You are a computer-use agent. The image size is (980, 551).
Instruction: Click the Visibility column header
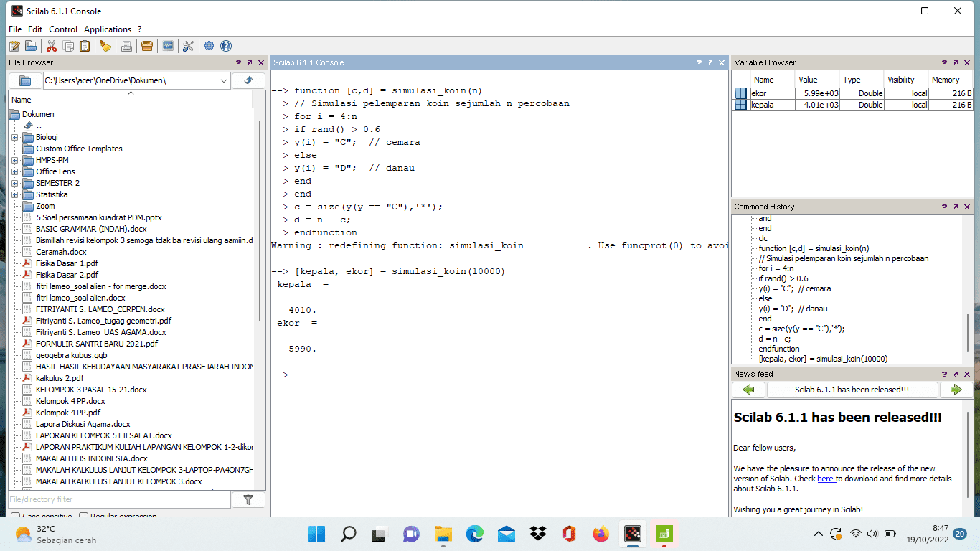click(906, 80)
